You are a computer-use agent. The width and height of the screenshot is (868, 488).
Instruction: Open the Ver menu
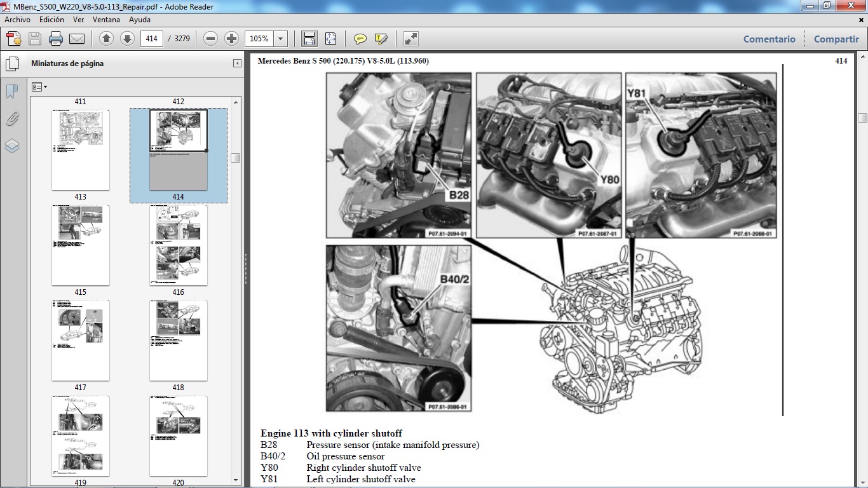(x=79, y=20)
